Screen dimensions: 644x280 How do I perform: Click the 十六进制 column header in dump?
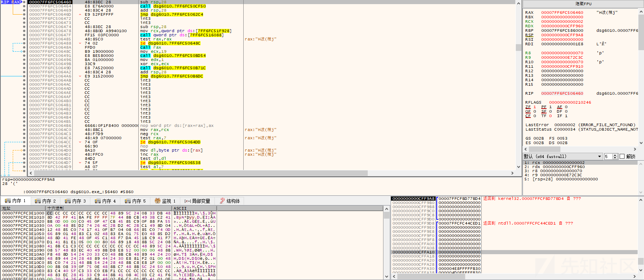[x=109, y=208]
